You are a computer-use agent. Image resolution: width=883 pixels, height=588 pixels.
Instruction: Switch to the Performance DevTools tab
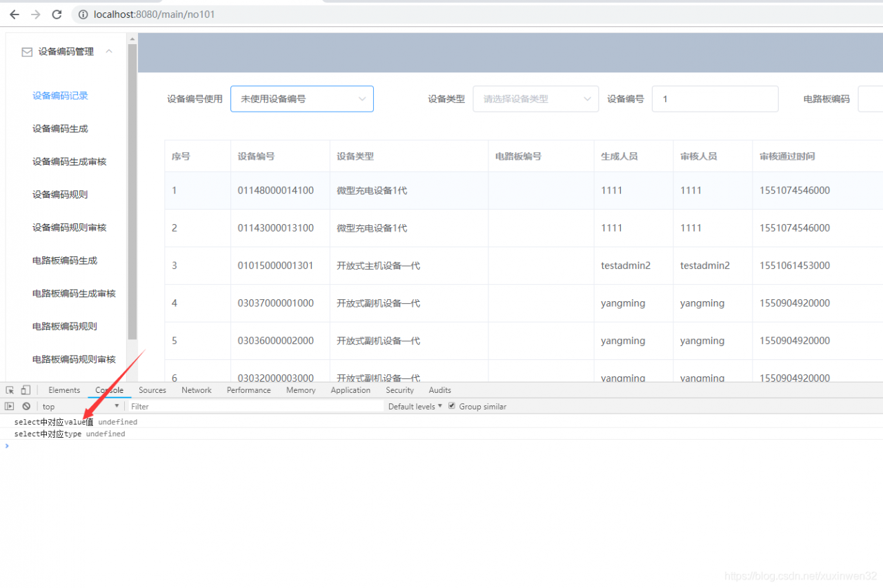coord(249,390)
